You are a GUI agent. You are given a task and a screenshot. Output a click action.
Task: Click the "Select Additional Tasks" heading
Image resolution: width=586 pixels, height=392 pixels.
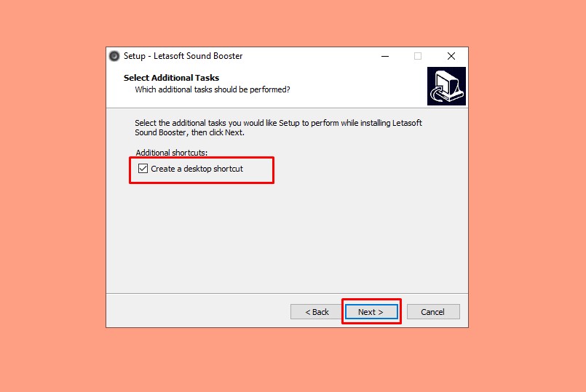[171, 78]
